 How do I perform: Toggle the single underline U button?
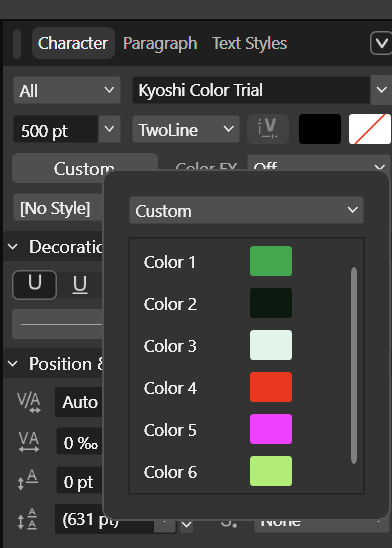[x=80, y=285]
